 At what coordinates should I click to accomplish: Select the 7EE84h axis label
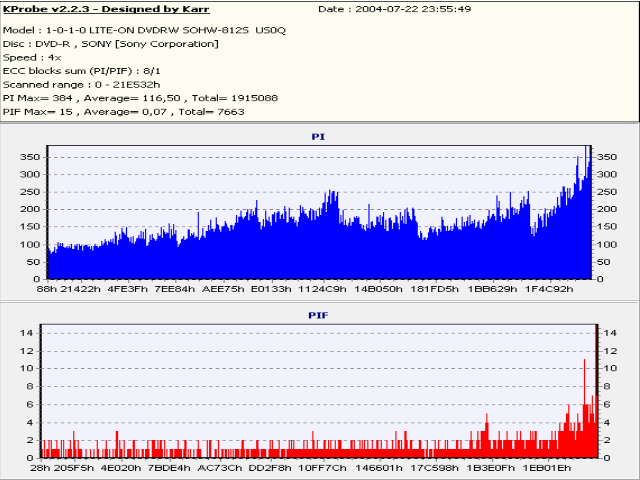point(175,289)
